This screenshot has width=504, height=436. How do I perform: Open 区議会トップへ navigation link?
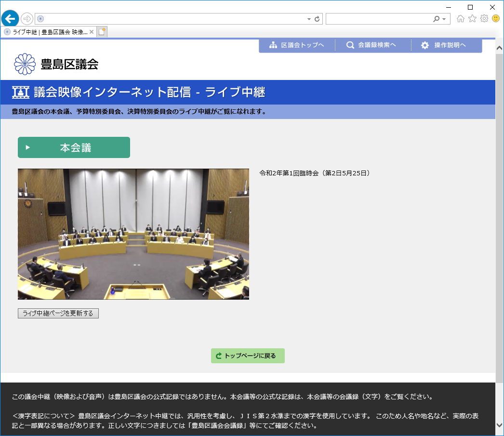tap(297, 45)
